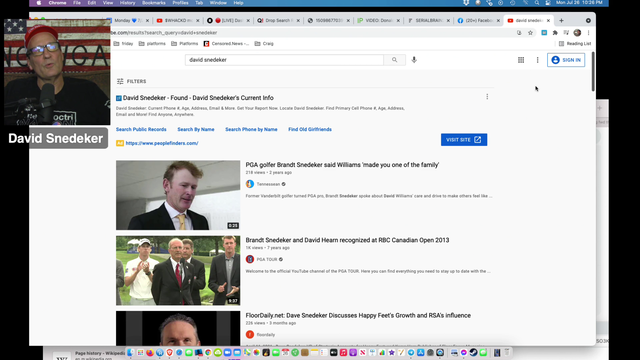Open FloorDaily Dave Snedeker video title
The height and width of the screenshot is (360, 640).
click(358, 316)
